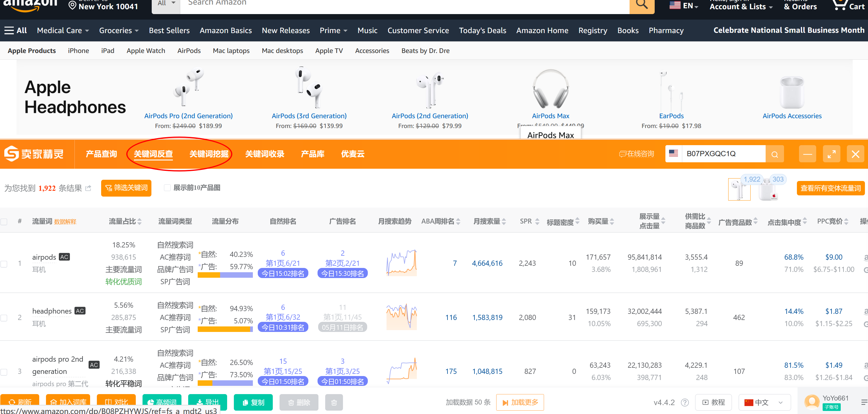
Task: Select variant thumbnail with 303 badge
Action: 768,189
